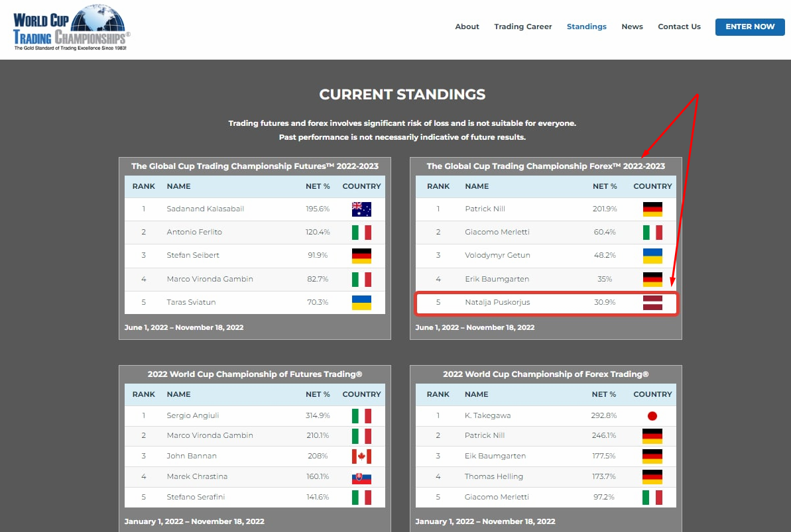Click the 82.7% net value
791x532 pixels.
coord(318,279)
